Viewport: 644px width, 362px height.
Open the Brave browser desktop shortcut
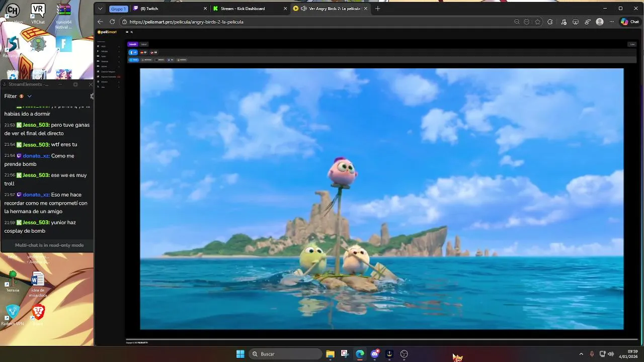[x=38, y=315]
